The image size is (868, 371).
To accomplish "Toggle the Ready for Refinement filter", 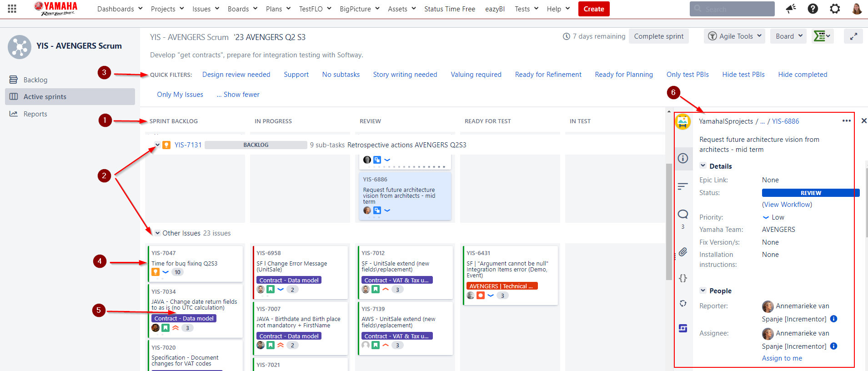I will (x=548, y=75).
